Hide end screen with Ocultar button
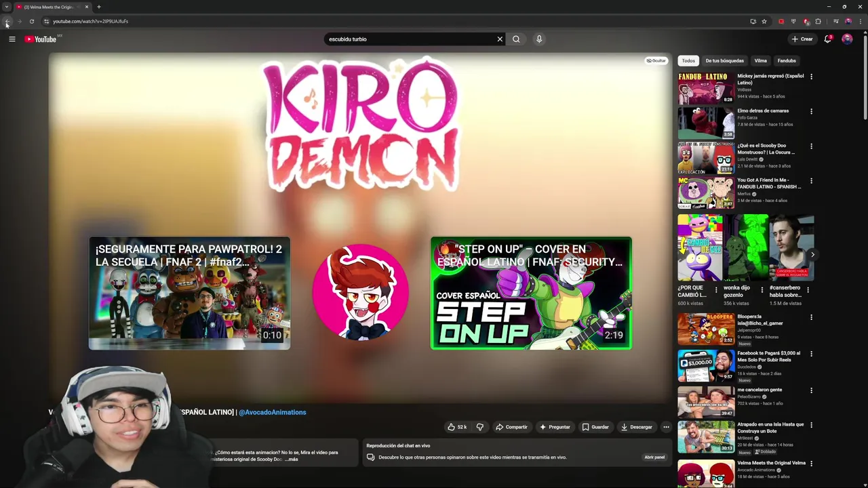 tap(656, 61)
